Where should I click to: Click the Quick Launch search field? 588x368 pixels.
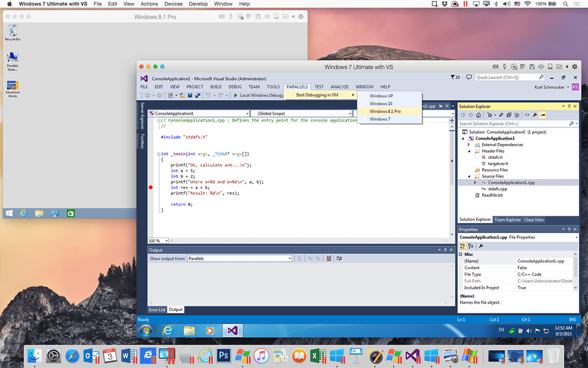pyautogui.click(x=510, y=78)
